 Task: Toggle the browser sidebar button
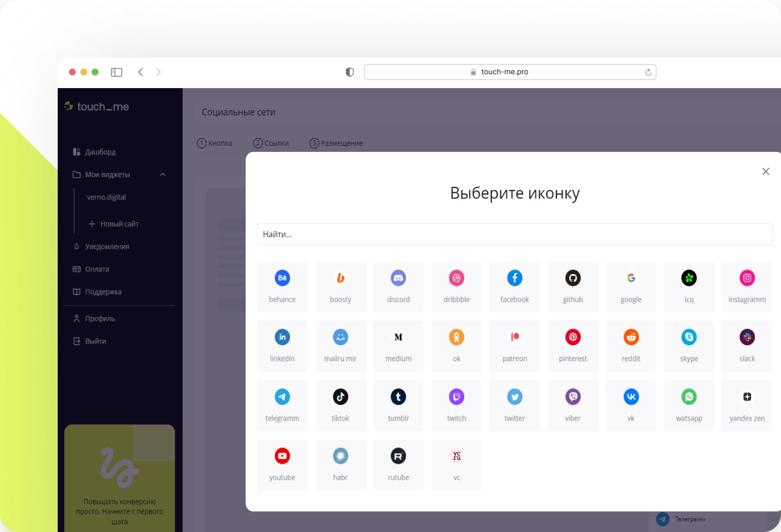[116, 72]
